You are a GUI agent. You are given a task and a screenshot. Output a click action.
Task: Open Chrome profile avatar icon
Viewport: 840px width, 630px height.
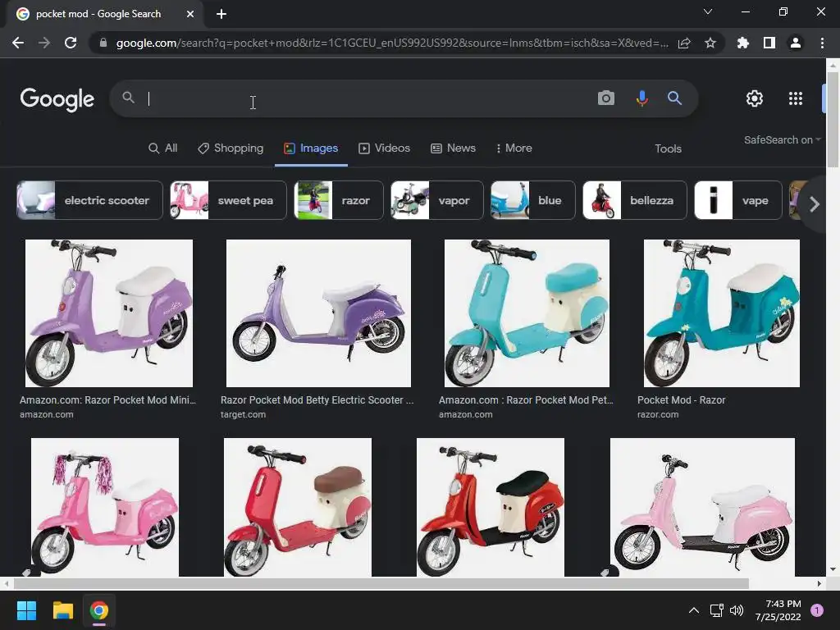click(796, 43)
